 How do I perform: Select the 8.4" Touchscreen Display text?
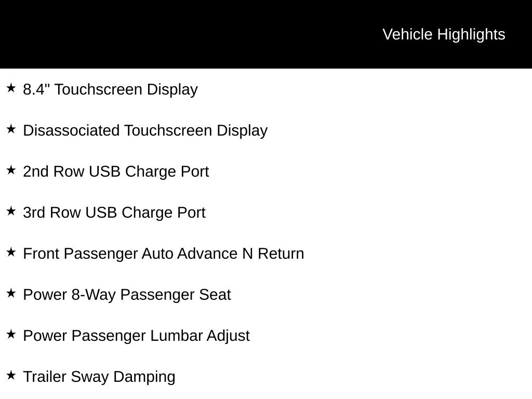(x=110, y=90)
